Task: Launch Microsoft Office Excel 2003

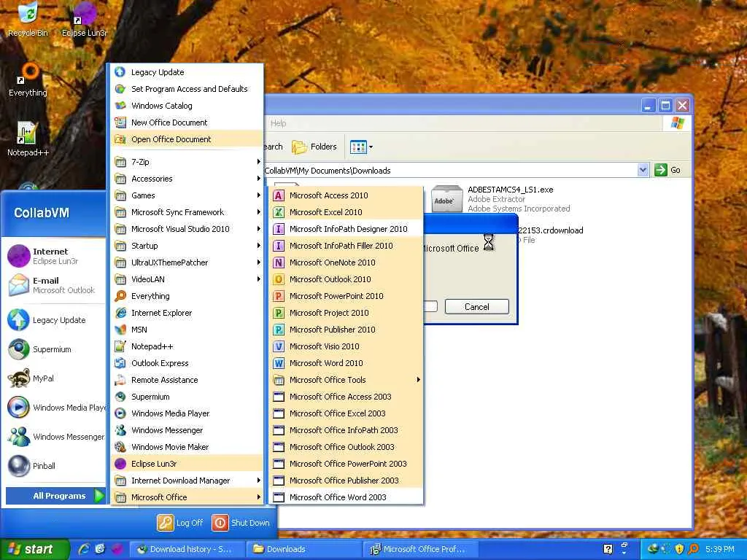Action: point(346,413)
